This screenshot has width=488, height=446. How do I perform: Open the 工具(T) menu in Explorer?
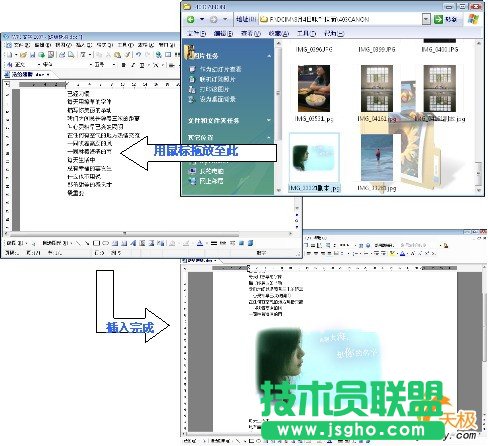pyautogui.click(x=306, y=33)
